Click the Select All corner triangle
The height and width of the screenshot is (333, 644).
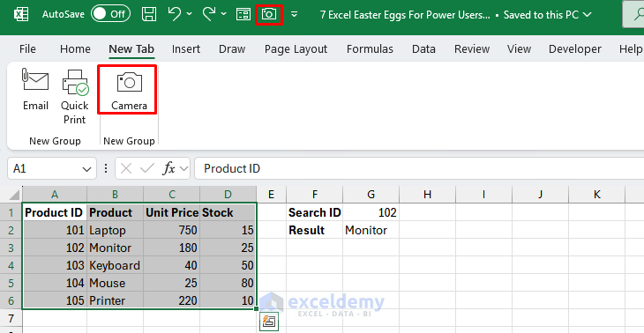click(14, 195)
